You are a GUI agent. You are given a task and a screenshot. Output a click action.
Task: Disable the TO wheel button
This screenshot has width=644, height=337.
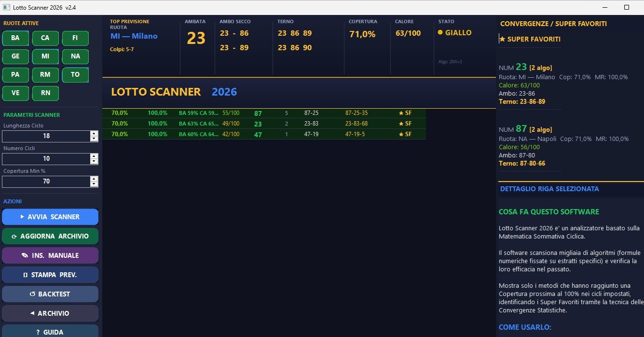[x=75, y=75]
